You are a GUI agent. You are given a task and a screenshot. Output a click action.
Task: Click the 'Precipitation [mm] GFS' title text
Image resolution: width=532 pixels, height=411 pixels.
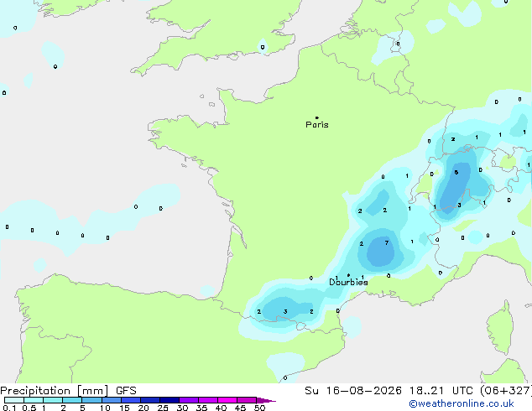[68, 391]
